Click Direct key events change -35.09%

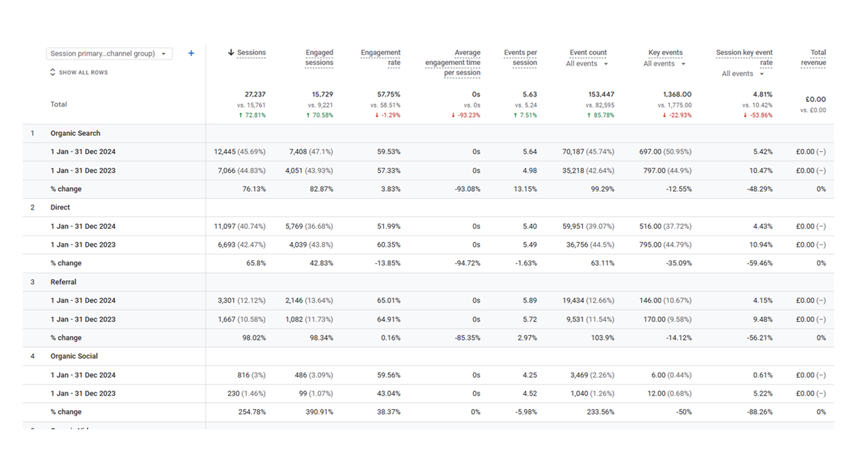pos(678,263)
